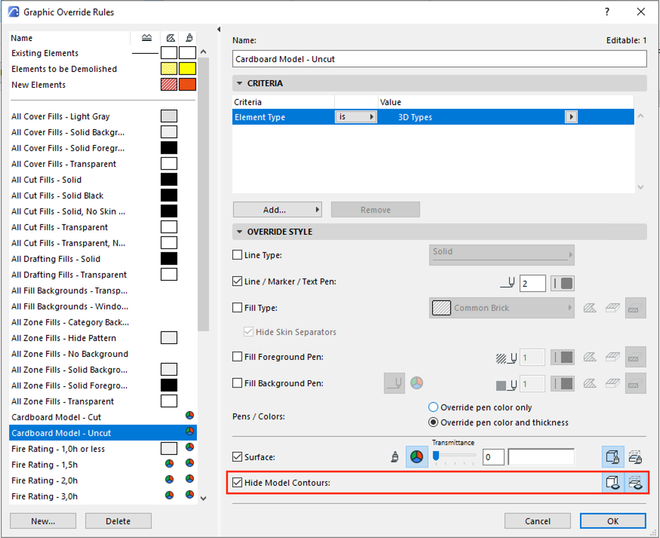
Task: Click the surface override column header icon
Action: [189, 38]
